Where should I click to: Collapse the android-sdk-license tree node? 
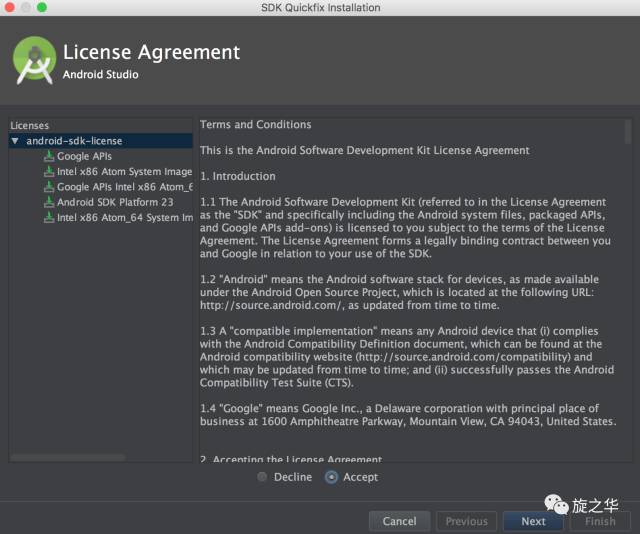point(15,141)
